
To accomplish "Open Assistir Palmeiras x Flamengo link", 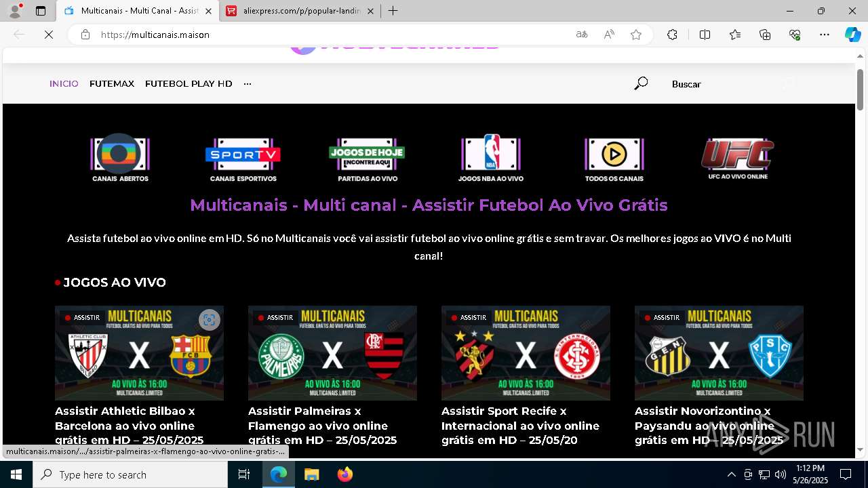I will [322, 426].
